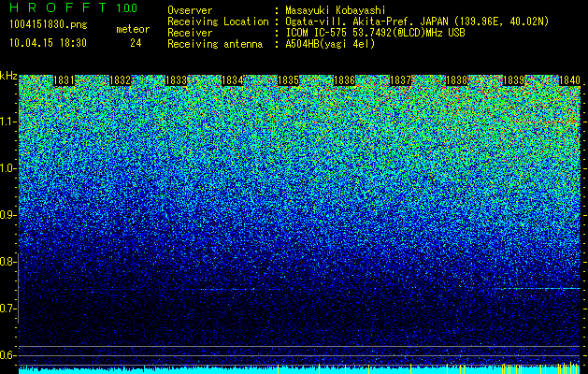
Task: Click the 1840 time marker
Action: pyautogui.click(x=569, y=80)
